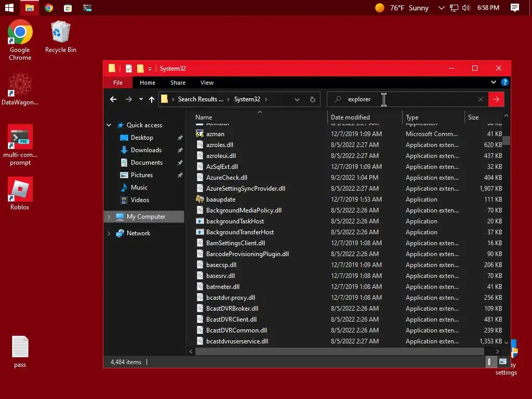This screenshot has width=532, height=399.
Task: Open the weather widget showing Sunny
Action: point(402,7)
